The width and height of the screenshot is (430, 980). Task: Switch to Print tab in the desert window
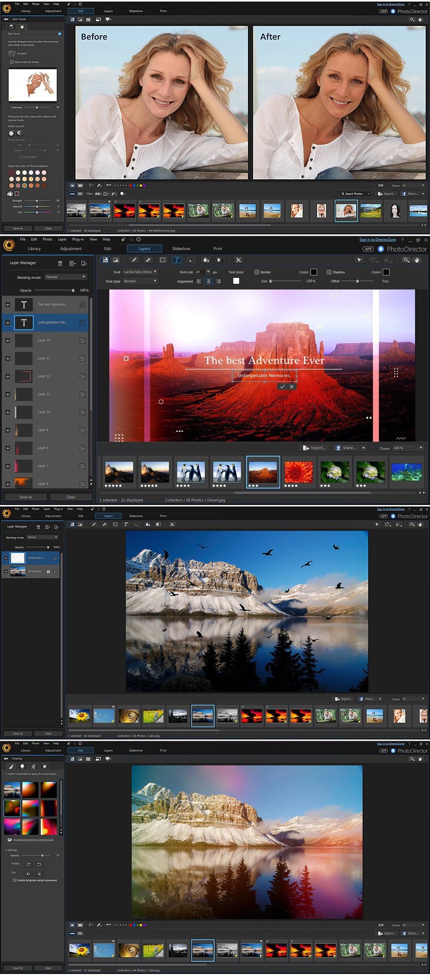218,248
